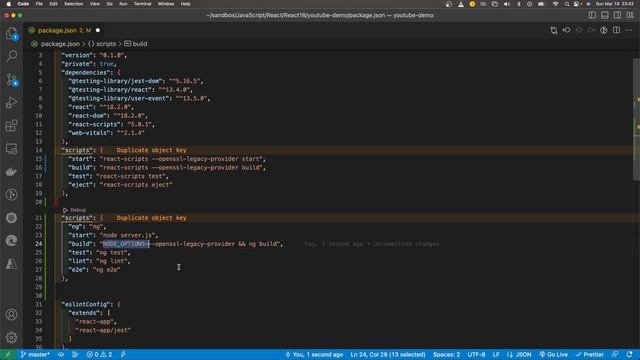This screenshot has height=360, width=640.
Task: Open the Edit menu
Action: pyautogui.click(x=53, y=4)
